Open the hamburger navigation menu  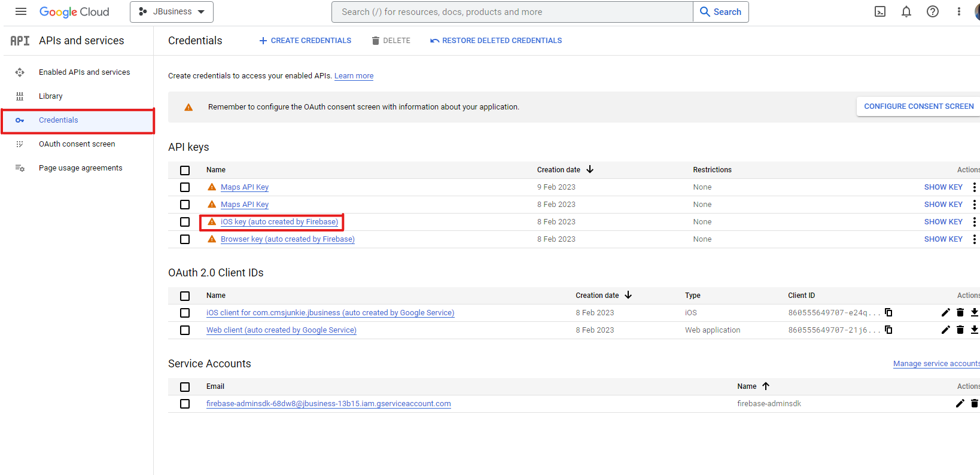tap(21, 11)
